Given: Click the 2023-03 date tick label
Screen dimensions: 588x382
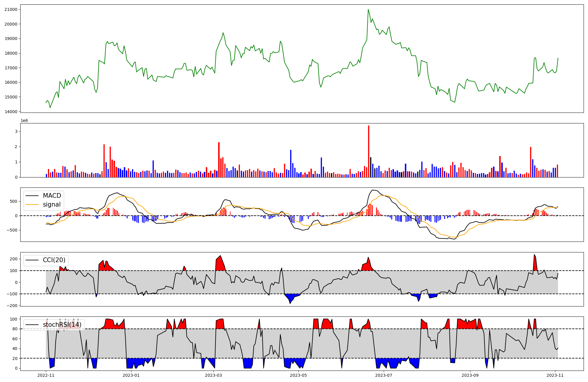Looking at the screenshot, I should click(213, 375).
